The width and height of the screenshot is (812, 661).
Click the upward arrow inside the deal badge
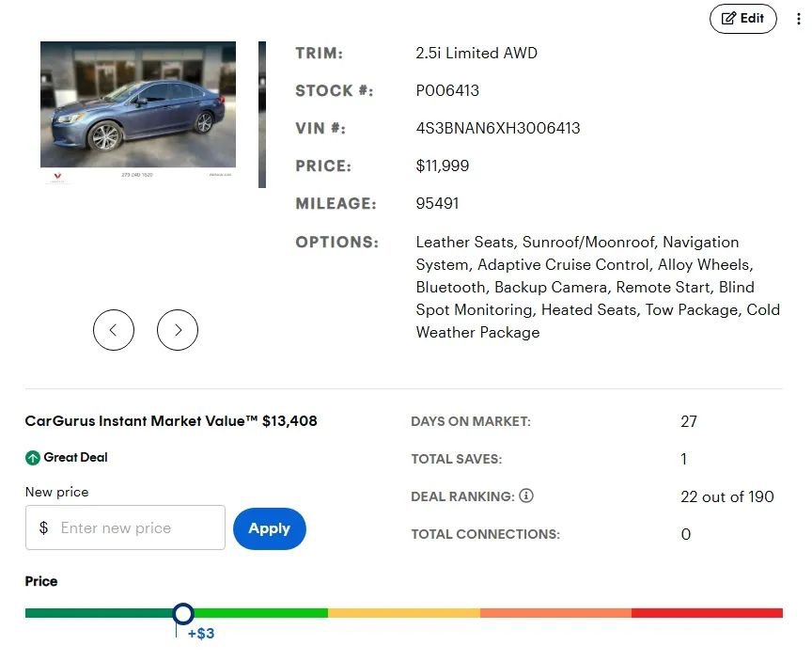click(32, 457)
